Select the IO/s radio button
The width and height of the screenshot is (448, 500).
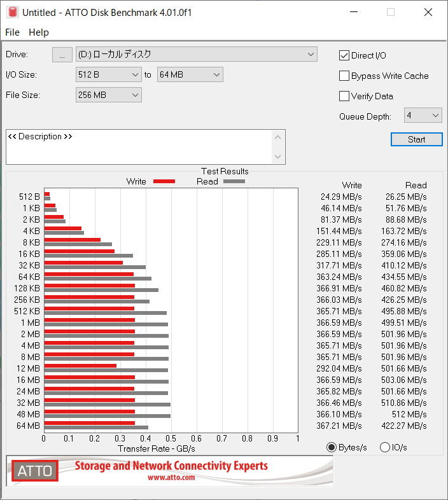(384, 447)
